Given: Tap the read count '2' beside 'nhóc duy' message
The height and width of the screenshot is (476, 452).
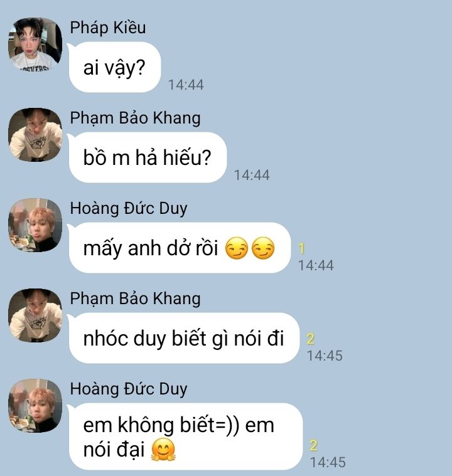Looking at the screenshot, I should (x=310, y=339).
